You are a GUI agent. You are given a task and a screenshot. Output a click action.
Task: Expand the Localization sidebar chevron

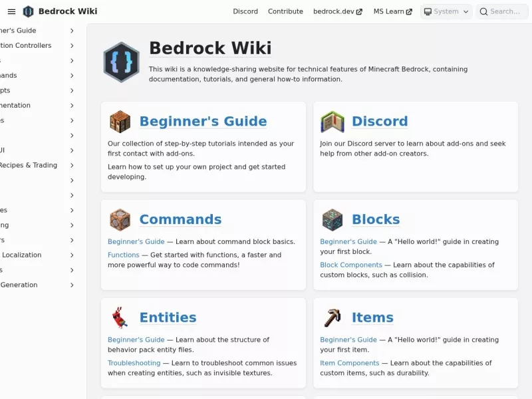pos(72,255)
